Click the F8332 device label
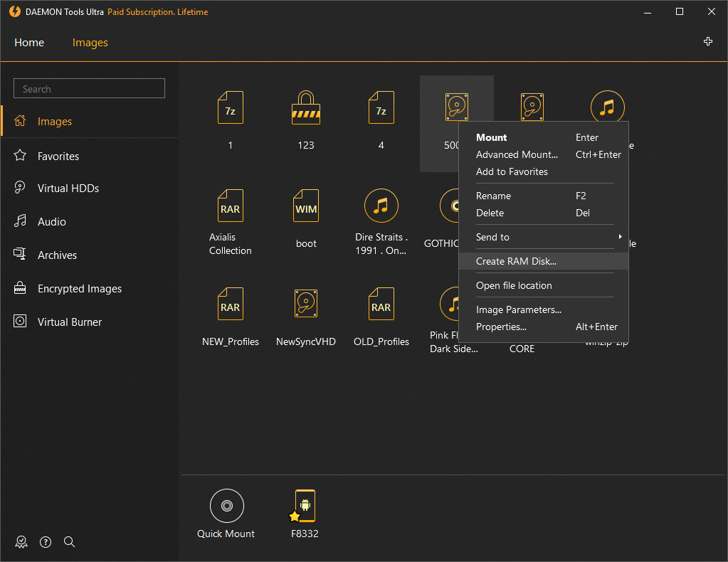This screenshot has height=562, width=728. tap(305, 534)
